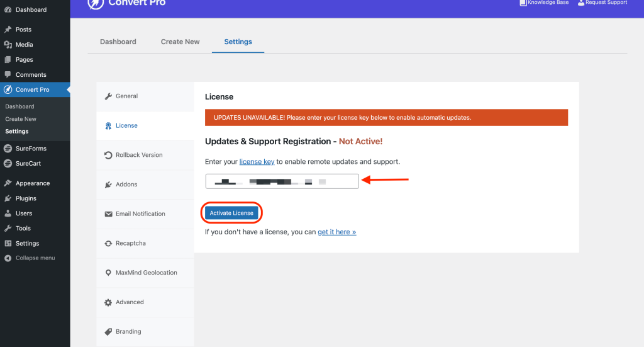Open the Knowledge Base link
Image resolution: width=644 pixels, height=347 pixels.
coord(548,3)
